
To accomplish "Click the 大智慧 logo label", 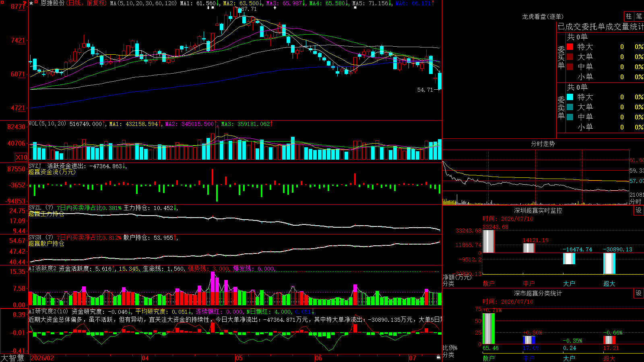I will tap(12, 358).
